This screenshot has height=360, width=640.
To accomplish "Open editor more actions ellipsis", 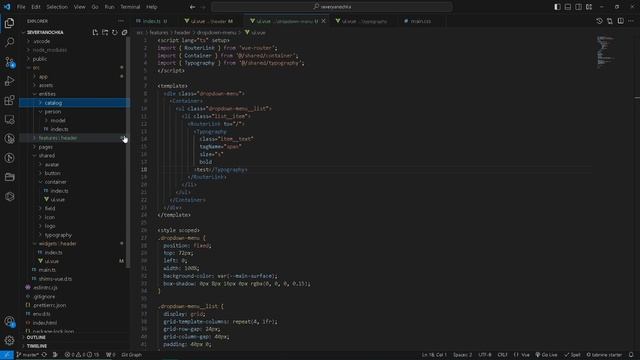I will 631,21.
